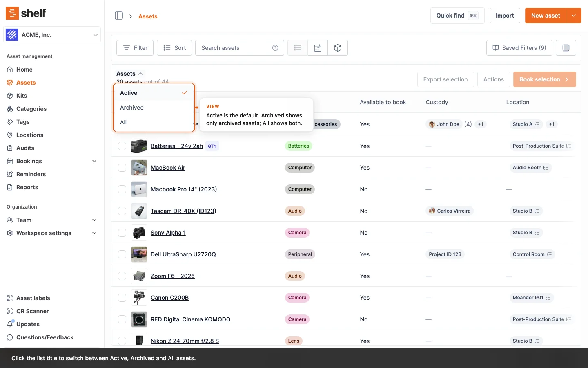Click the Search assets field
The image size is (588, 368).
pyautogui.click(x=240, y=48)
